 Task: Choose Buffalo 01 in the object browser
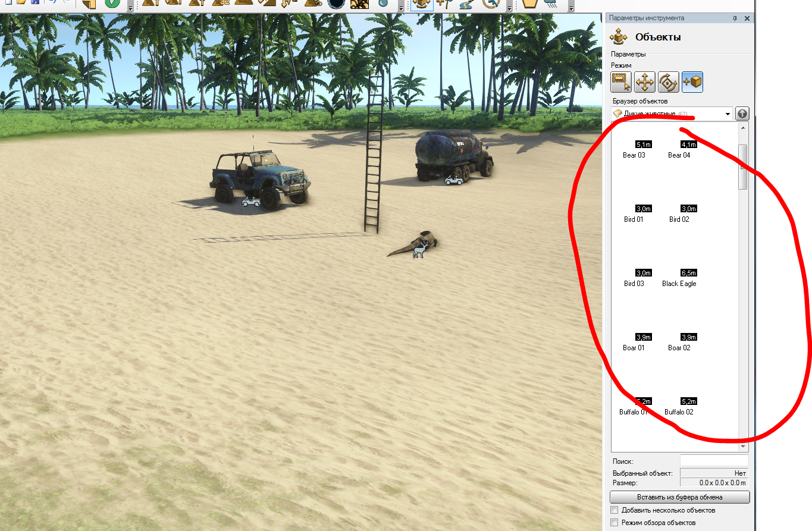coord(634,412)
